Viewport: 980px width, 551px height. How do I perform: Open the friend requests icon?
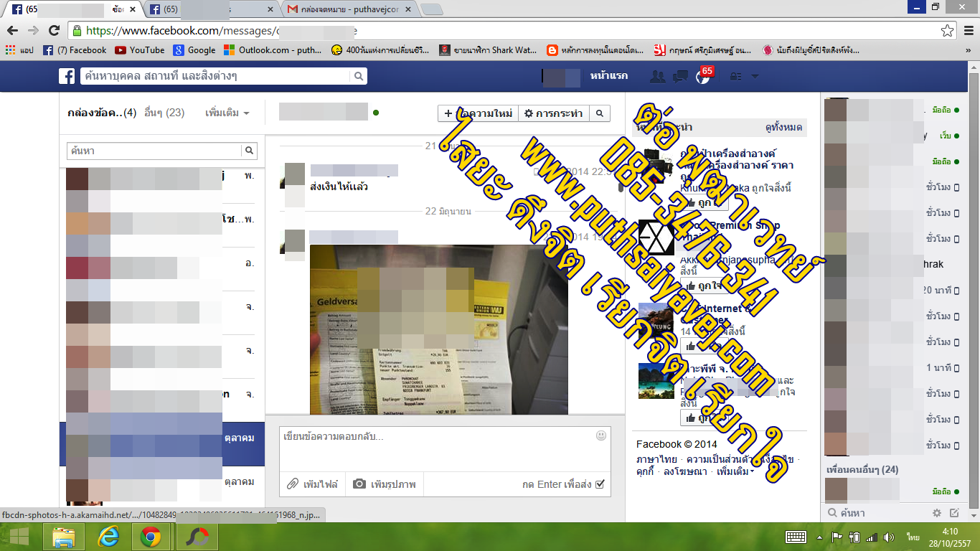coord(657,76)
